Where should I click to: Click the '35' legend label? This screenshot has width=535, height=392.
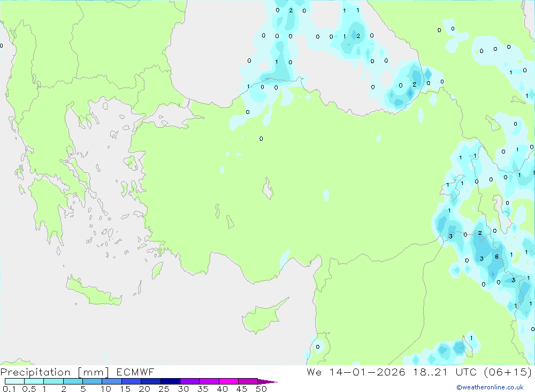tap(203, 389)
